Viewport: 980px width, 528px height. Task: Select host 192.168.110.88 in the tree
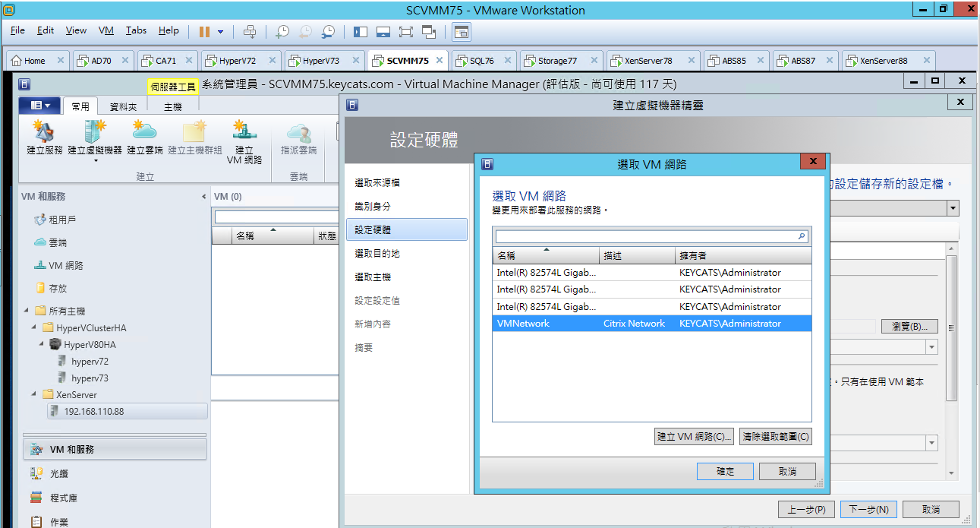click(x=125, y=411)
